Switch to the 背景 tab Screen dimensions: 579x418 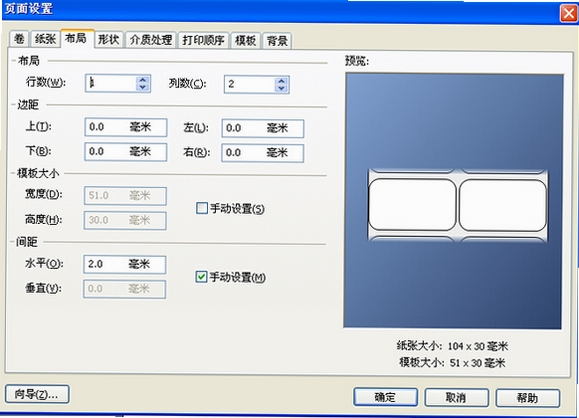click(x=277, y=41)
